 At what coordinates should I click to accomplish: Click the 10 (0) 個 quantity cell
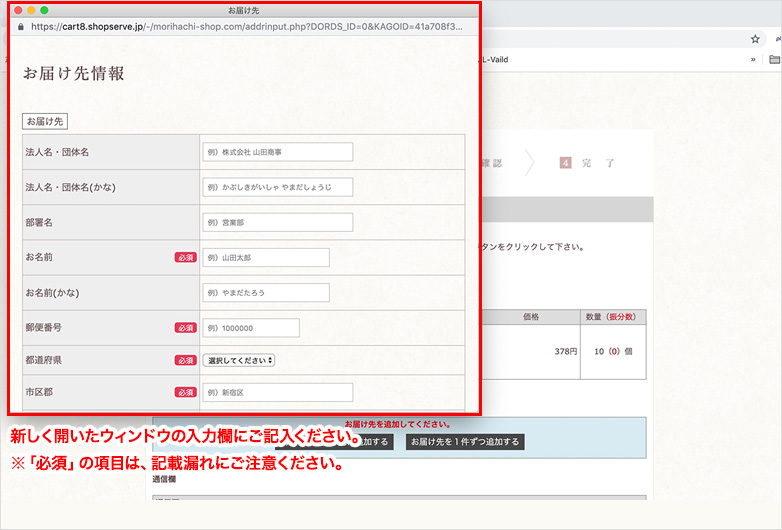(x=613, y=352)
